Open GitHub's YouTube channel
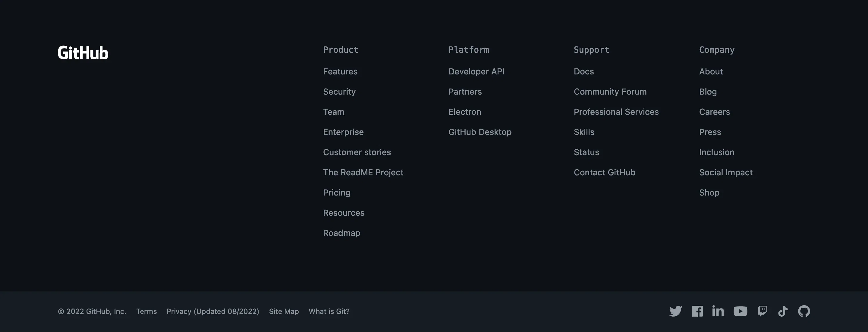868x332 pixels. (x=740, y=311)
